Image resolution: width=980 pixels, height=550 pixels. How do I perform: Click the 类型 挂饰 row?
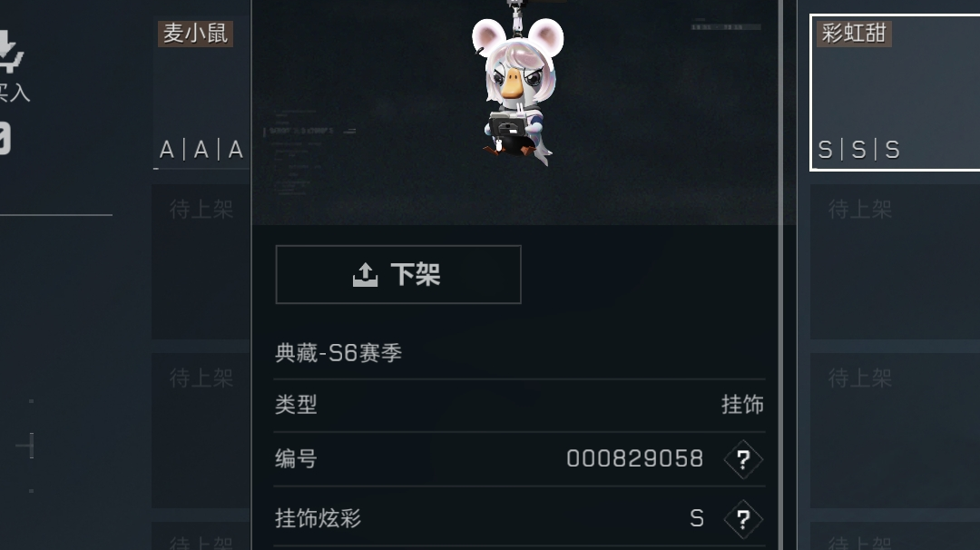point(519,405)
